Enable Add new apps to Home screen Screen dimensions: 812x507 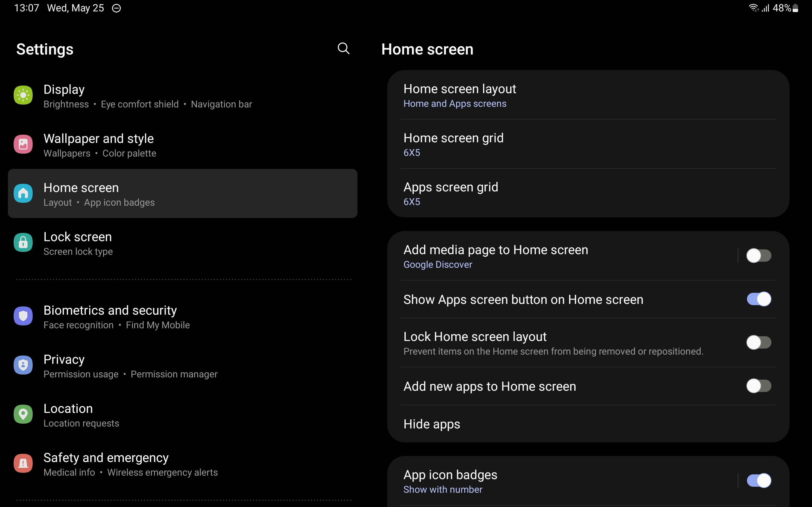[x=758, y=386]
